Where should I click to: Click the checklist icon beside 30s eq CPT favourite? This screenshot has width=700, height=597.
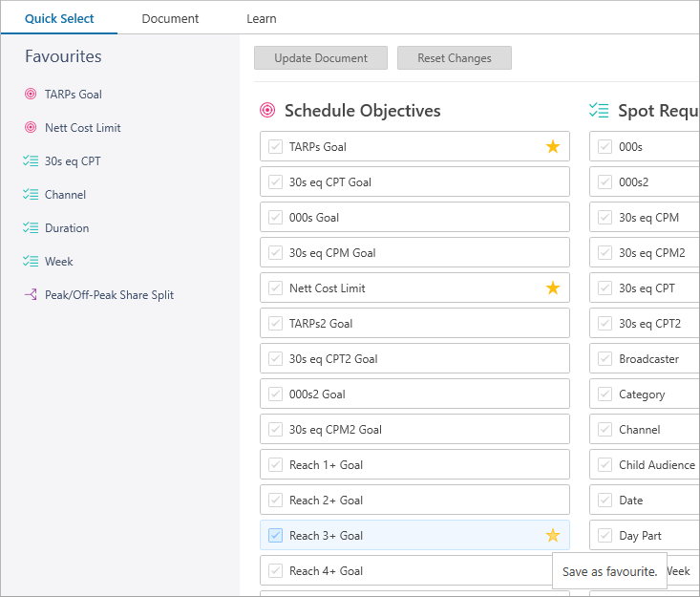(x=31, y=160)
